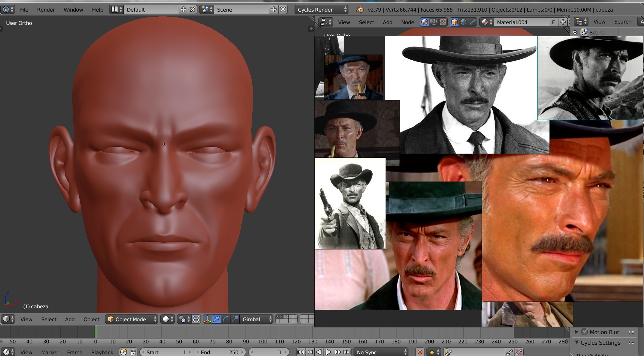The width and height of the screenshot is (644, 356).
Task: Open the scene browser dropdown
Action: pyautogui.click(x=207, y=10)
